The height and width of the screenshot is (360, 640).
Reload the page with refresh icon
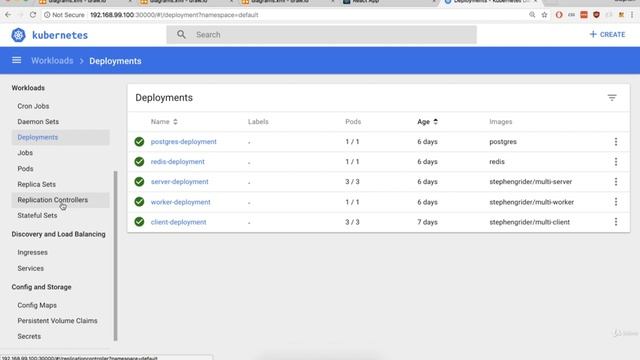tap(33, 15)
